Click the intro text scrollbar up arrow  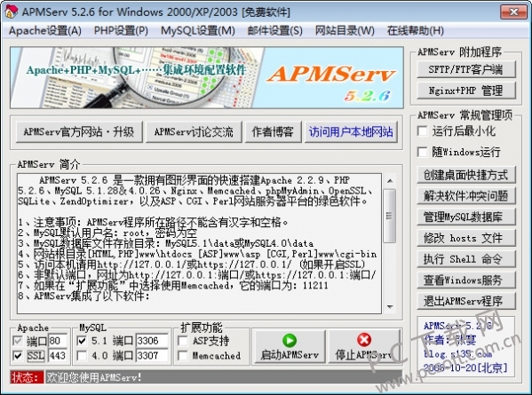[390, 181]
